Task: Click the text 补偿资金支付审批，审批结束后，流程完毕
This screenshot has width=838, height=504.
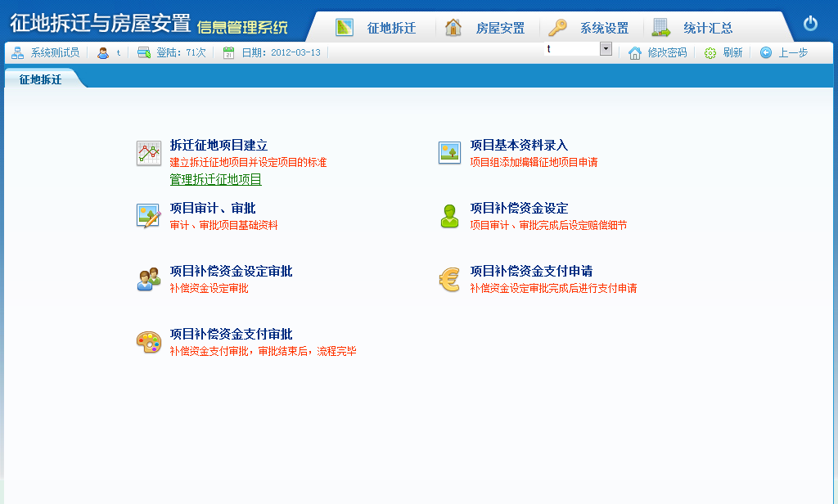Action: coord(263,351)
